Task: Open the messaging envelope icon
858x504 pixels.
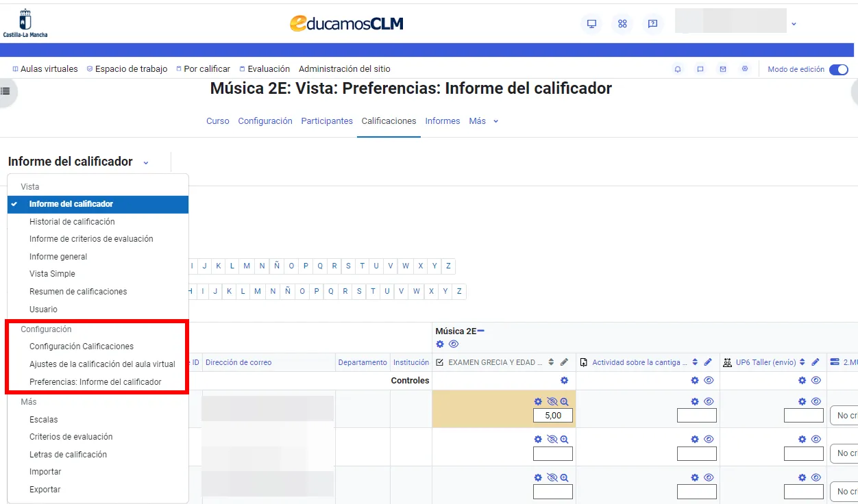Action: [722, 68]
